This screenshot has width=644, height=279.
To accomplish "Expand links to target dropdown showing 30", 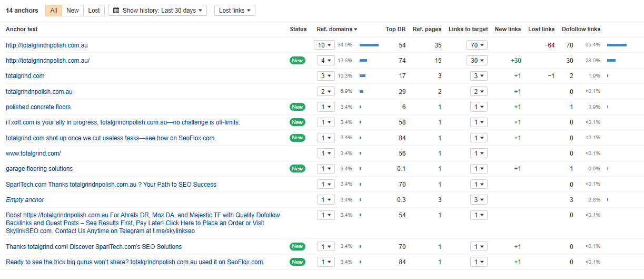I will pyautogui.click(x=477, y=61).
